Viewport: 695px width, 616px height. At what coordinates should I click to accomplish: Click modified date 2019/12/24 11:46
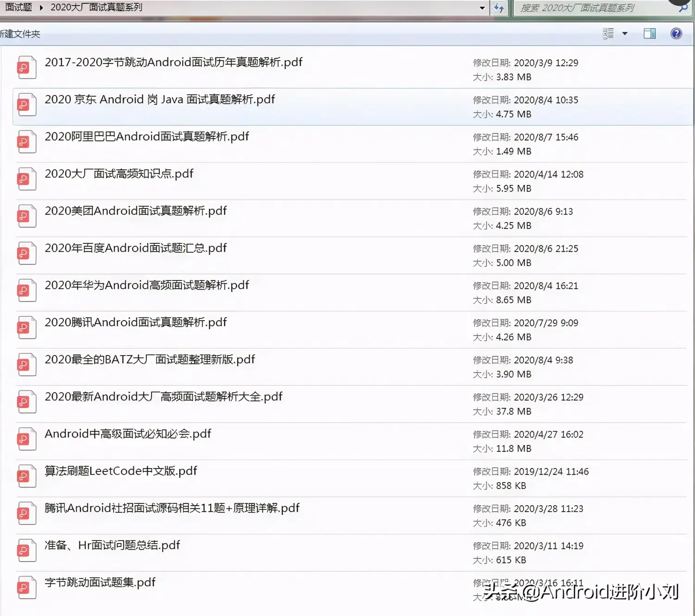pos(551,471)
